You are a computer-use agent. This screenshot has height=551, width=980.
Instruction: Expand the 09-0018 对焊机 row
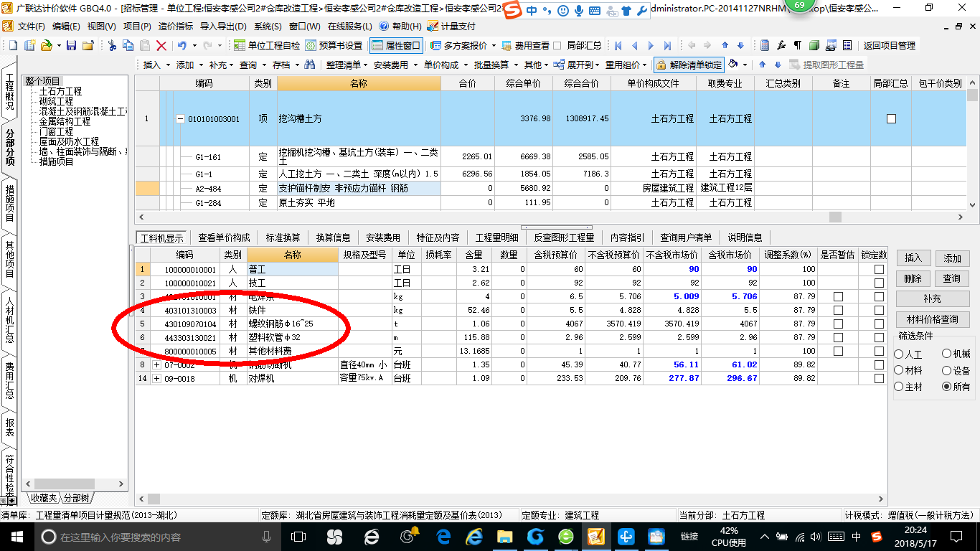[x=157, y=378]
